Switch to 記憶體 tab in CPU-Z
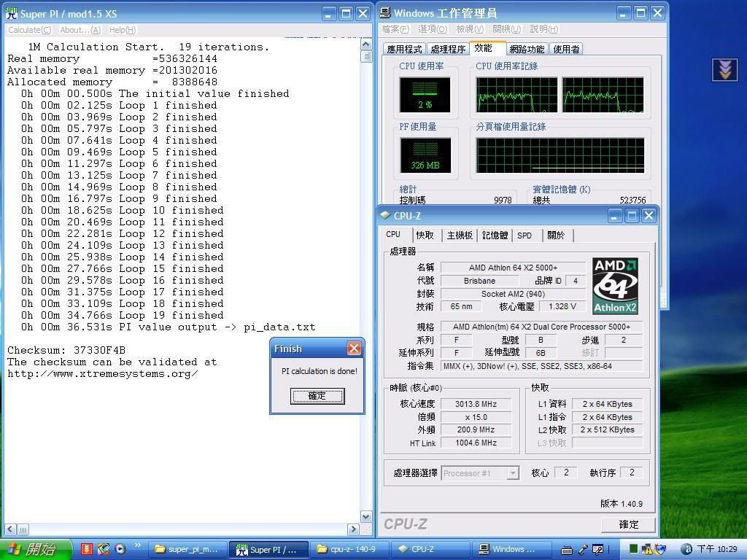This screenshot has height=560, width=747. (x=495, y=236)
